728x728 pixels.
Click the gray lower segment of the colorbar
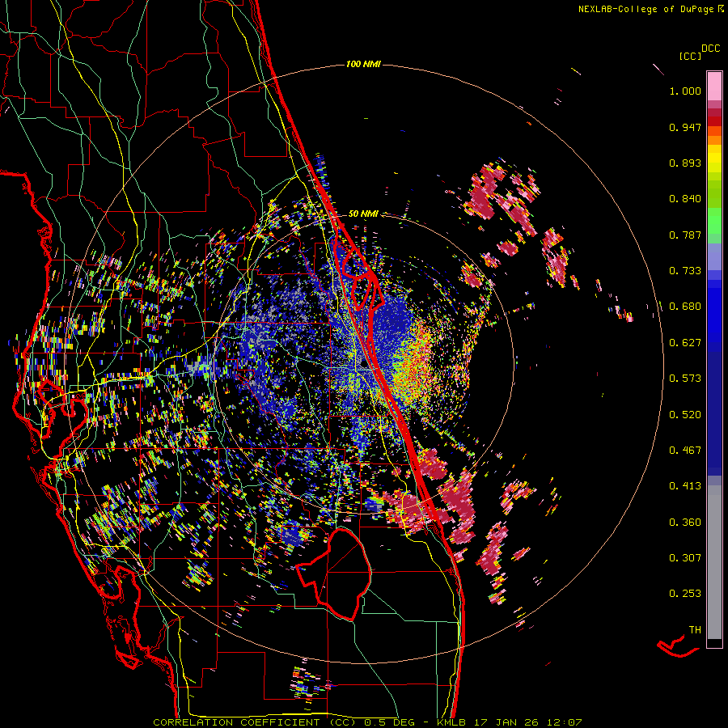714,562
